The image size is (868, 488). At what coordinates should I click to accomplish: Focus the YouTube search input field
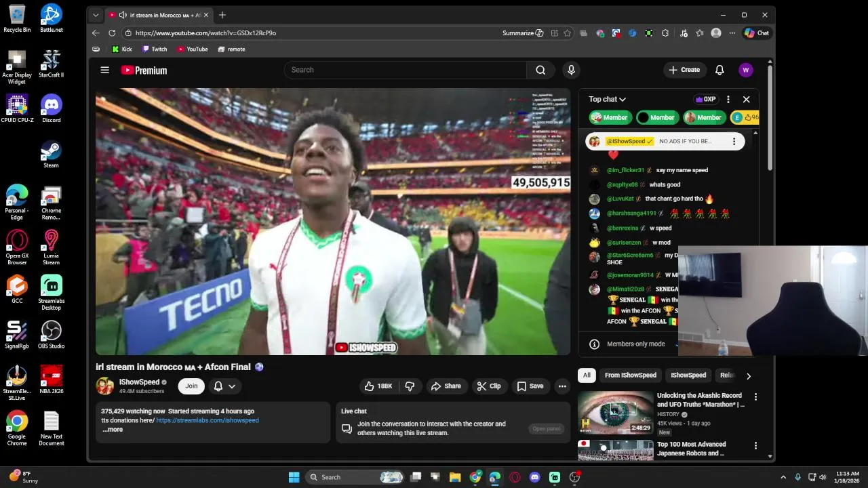tap(405, 70)
